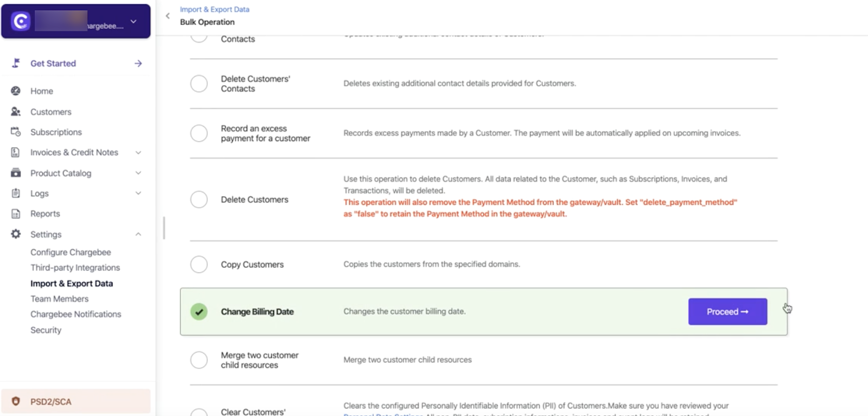Open Configure Chargebee settings
The width and height of the screenshot is (868, 416).
[71, 252]
